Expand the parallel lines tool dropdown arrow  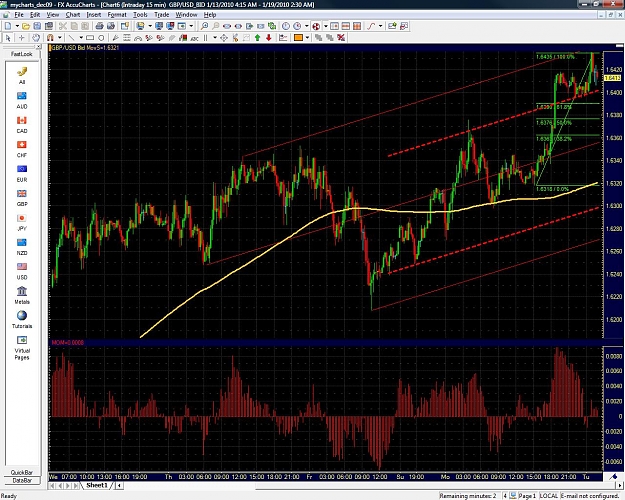click(215, 38)
